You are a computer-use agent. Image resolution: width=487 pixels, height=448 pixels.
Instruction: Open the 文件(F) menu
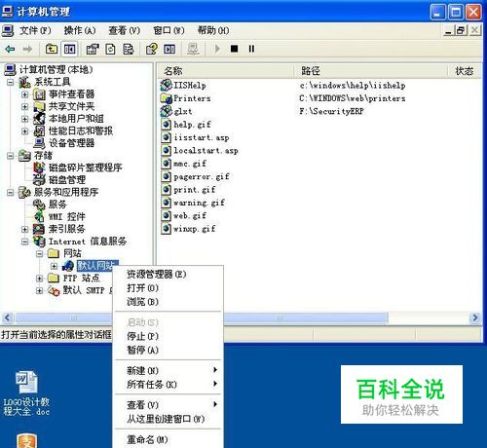point(35,30)
